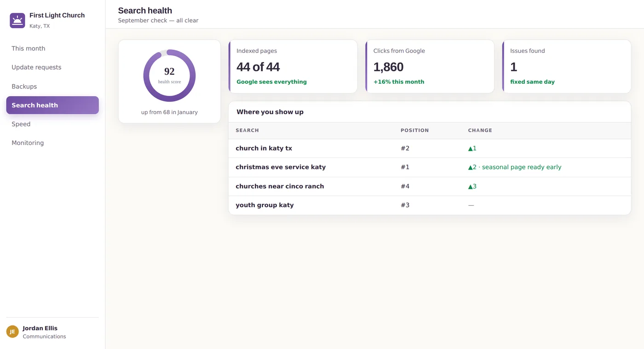Click the 'Where you show up' heading

tap(270, 112)
